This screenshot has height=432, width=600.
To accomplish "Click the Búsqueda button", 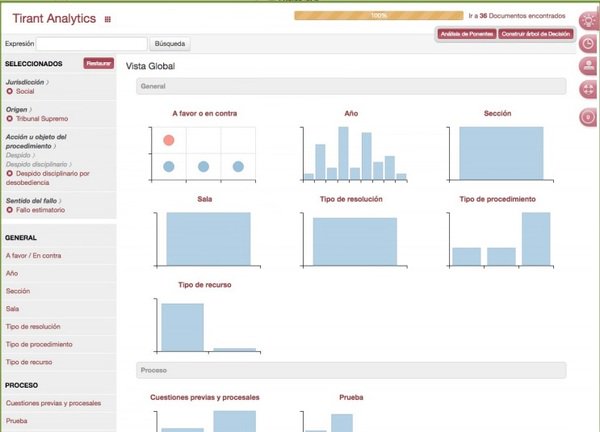I will point(170,44).
